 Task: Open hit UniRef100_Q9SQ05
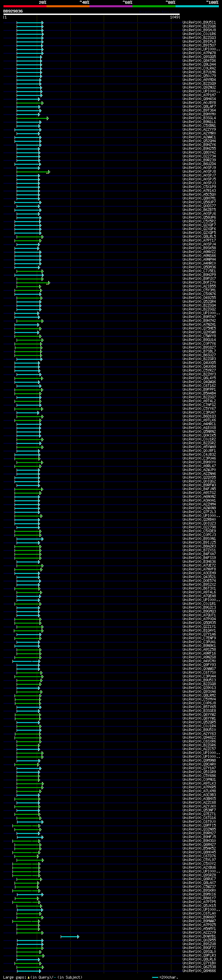pos(199,57)
